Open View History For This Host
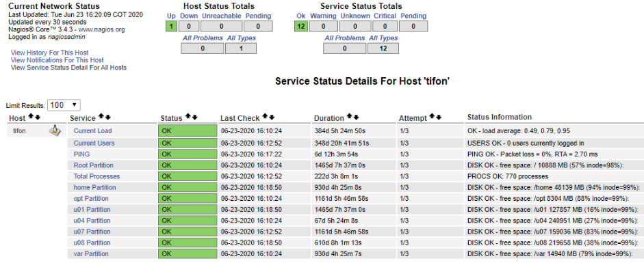 click(x=50, y=53)
